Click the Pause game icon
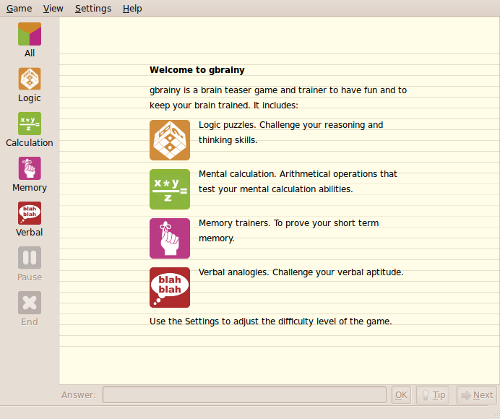Image resolution: width=500 pixels, height=419 pixels. (x=29, y=258)
